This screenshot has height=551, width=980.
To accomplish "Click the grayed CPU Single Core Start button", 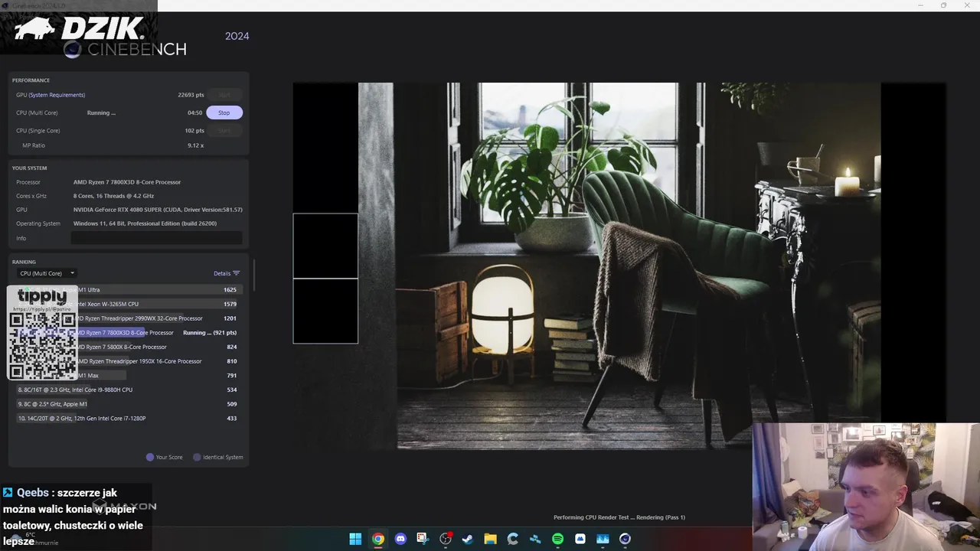I will point(224,131).
